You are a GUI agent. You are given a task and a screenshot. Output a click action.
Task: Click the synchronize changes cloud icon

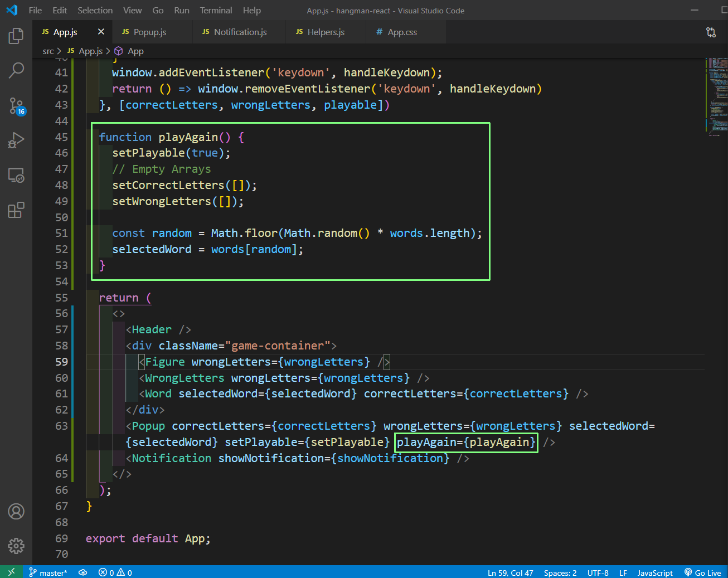pos(83,572)
